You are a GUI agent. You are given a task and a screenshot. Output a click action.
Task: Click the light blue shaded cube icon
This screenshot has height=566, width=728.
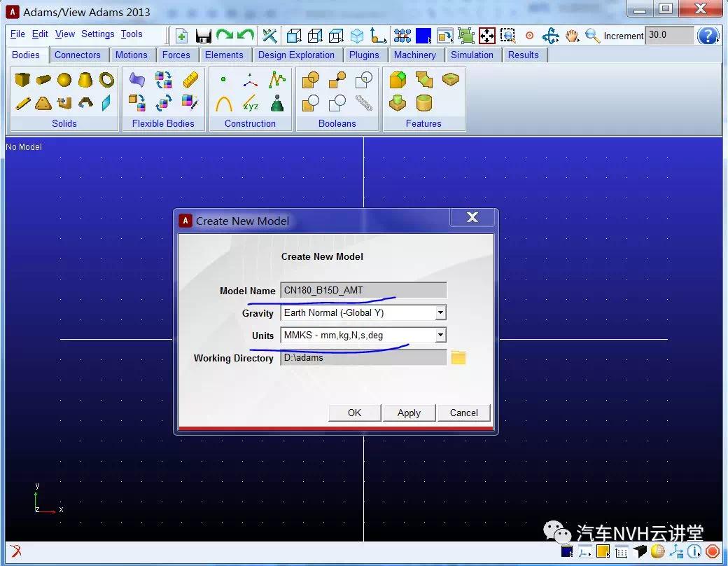pyautogui.click(x=357, y=36)
